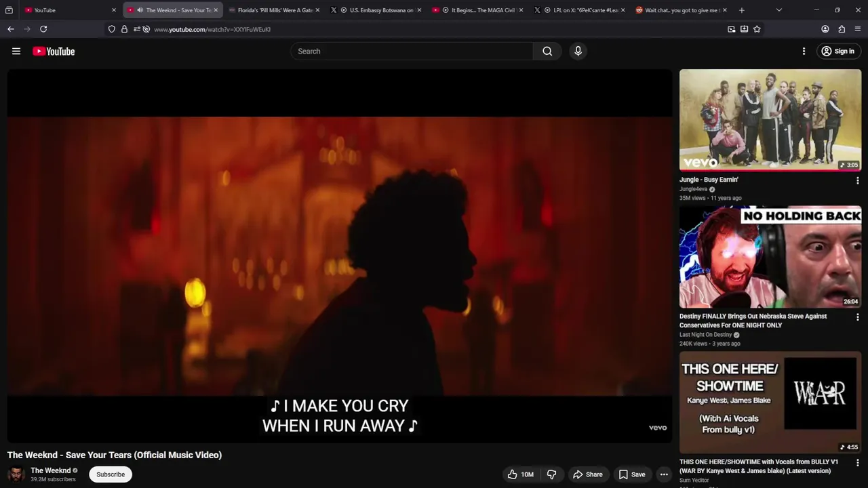The height and width of the screenshot is (488, 868).
Task: Open Jungle - Busy Earnin' title link
Action: click(x=709, y=180)
